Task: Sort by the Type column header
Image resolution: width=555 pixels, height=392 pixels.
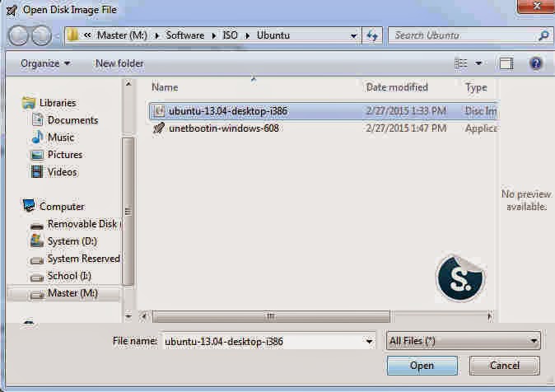Action: point(476,87)
